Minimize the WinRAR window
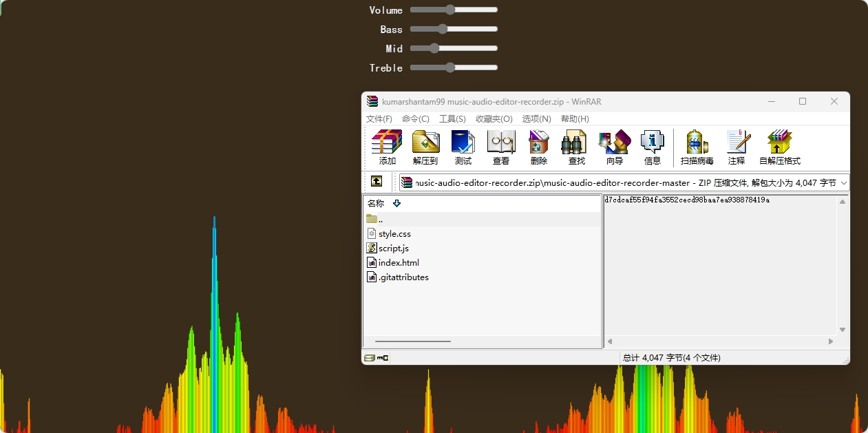This screenshot has width=868, height=433. [x=771, y=101]
